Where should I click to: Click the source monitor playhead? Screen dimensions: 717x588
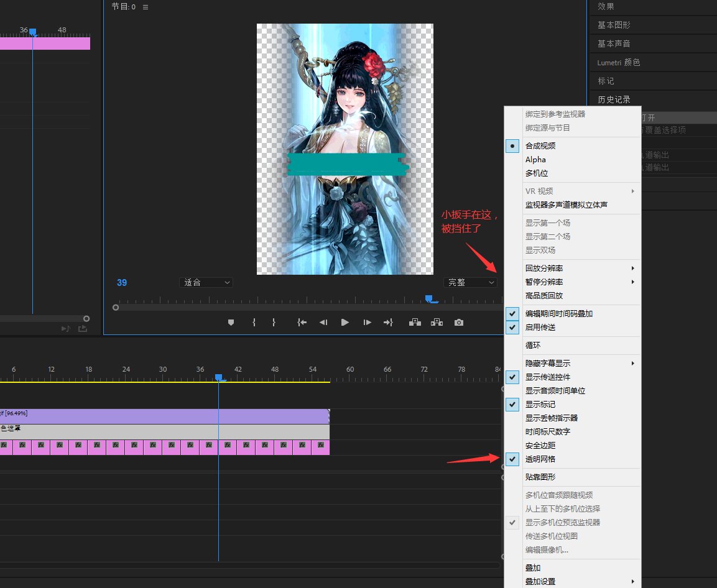tap(32, 32)
